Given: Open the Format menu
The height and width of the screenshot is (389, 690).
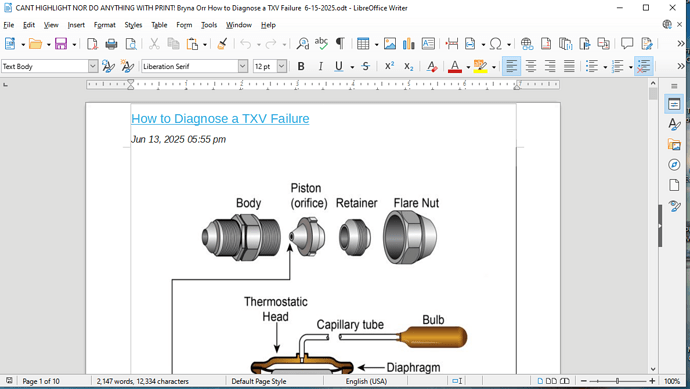Looking at the screenshot, I should pyautogui.click(x=105, y=25).
